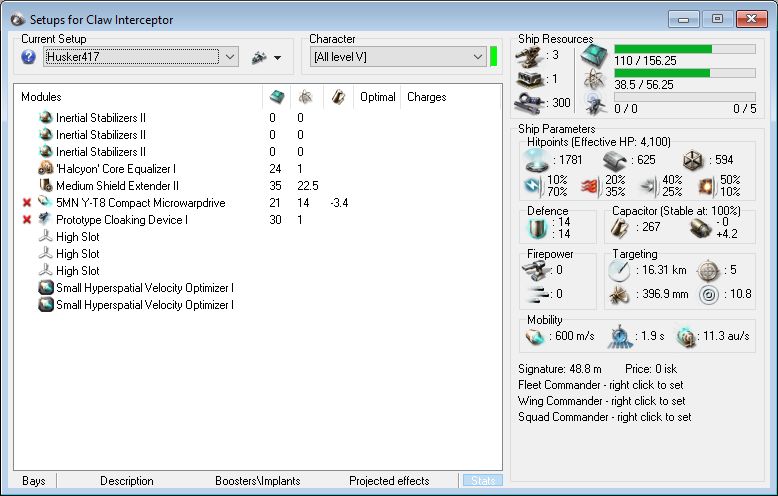
Task: Click the kinetic resistance icon
Action: click(649, 186)
